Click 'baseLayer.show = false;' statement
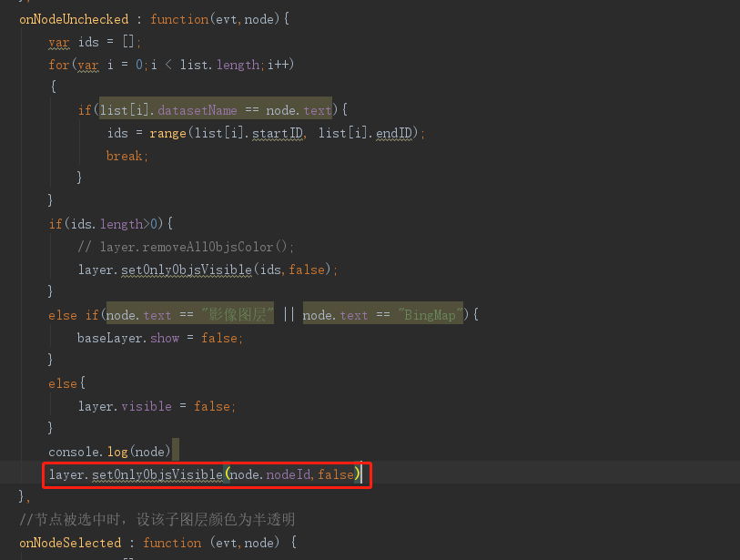740x560 pixels. (x=160, y=338)
